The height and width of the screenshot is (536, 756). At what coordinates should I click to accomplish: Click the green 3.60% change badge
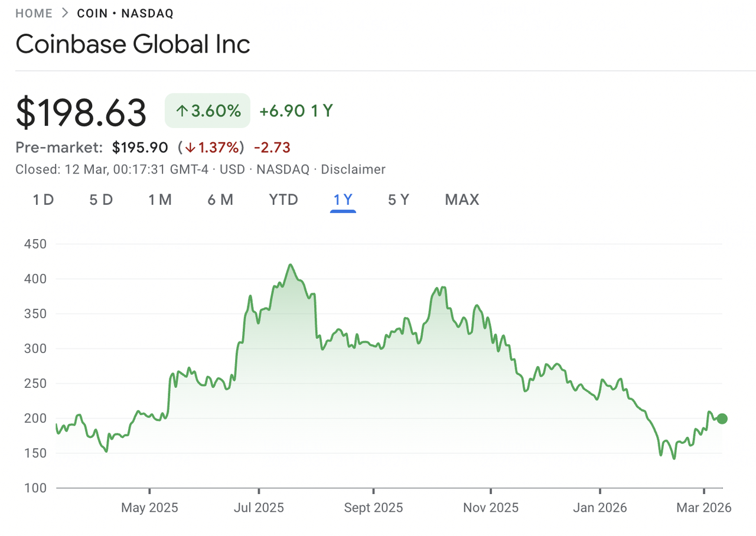click(207, 110)
